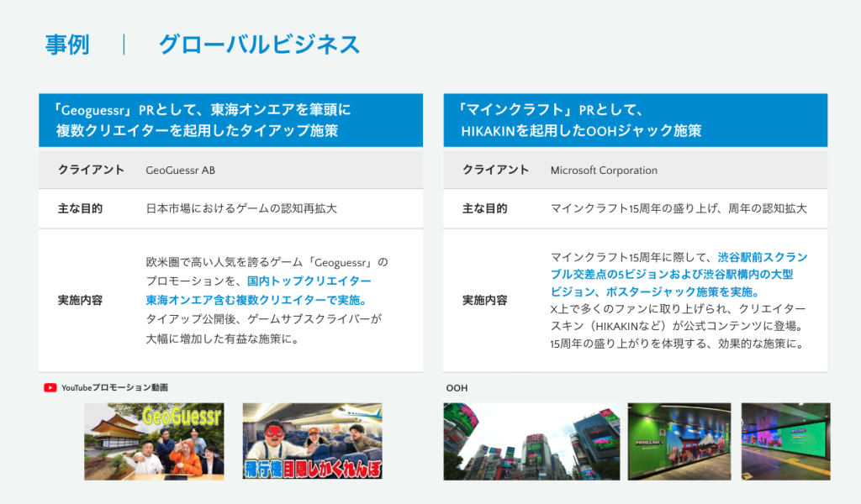Open the airplane hide-and-seek video thumbnail

[312, 441]
